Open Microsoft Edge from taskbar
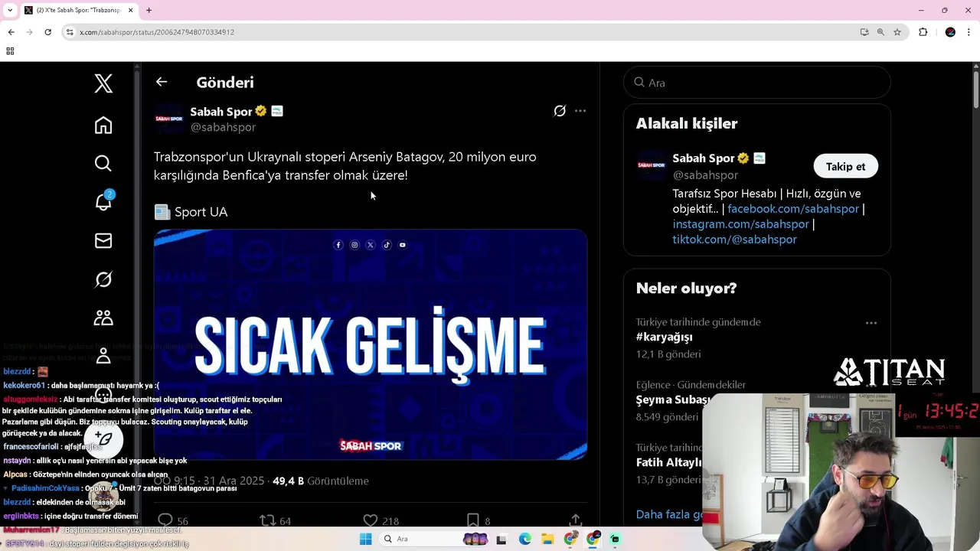The height and width of the screenshot is (551, 980). point(524,539)
